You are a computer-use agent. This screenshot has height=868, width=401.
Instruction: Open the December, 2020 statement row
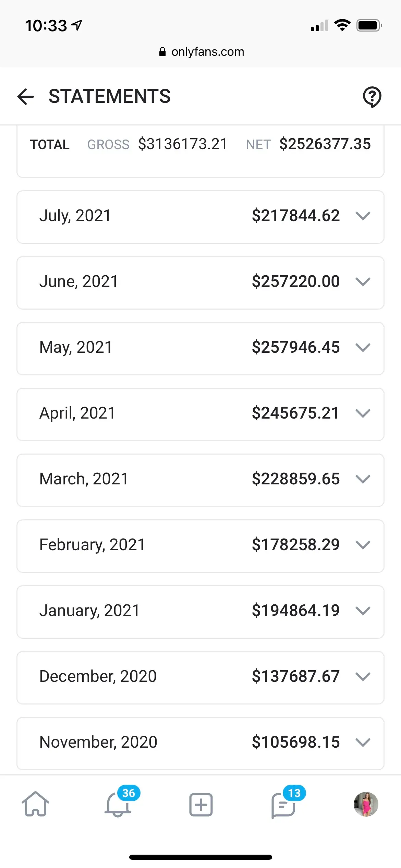pyautogui.click(x=200, y=677)
